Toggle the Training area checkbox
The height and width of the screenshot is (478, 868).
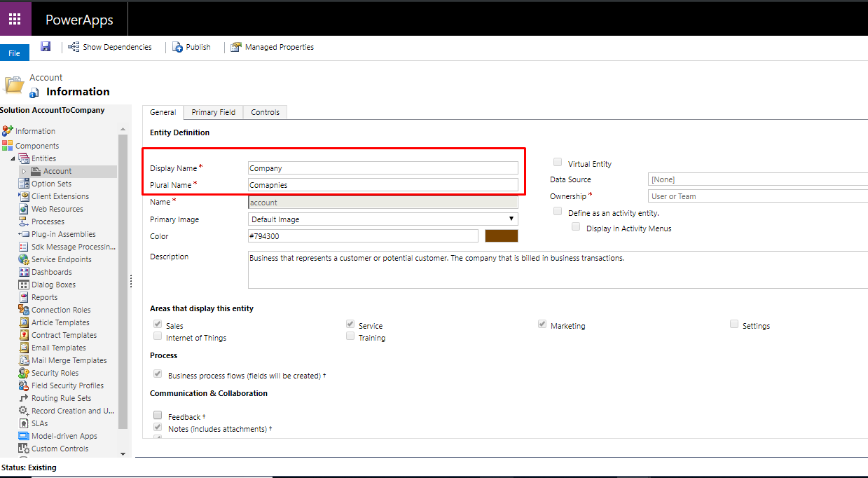point(350,336)
